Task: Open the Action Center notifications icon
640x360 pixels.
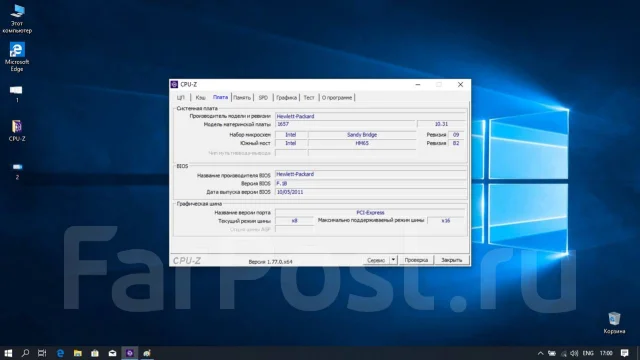Action: [x=624, y=353]
